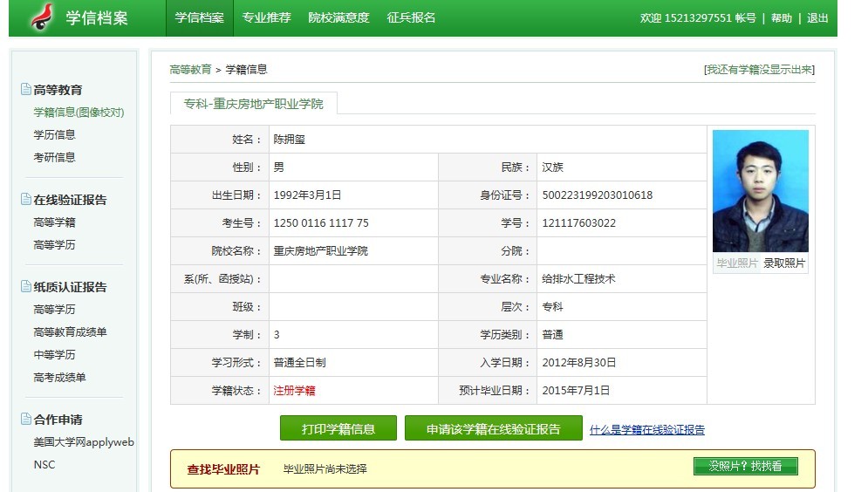Open 学历信息 in the sidebar
This screenshot has width=868, height=492.
click(54, 135)
